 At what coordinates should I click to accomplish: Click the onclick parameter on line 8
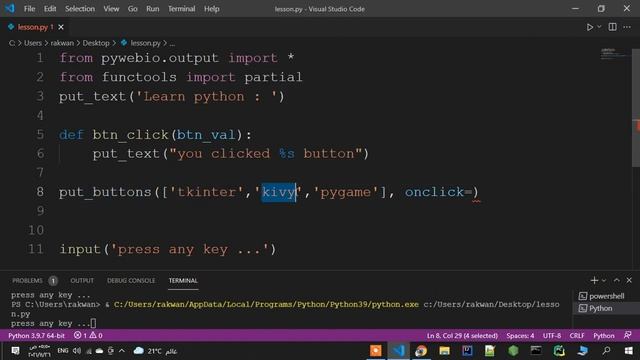click(434, 192)
